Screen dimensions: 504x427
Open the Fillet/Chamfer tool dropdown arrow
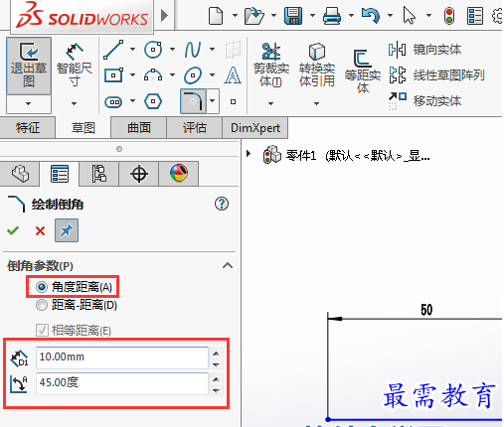(213, 101)
